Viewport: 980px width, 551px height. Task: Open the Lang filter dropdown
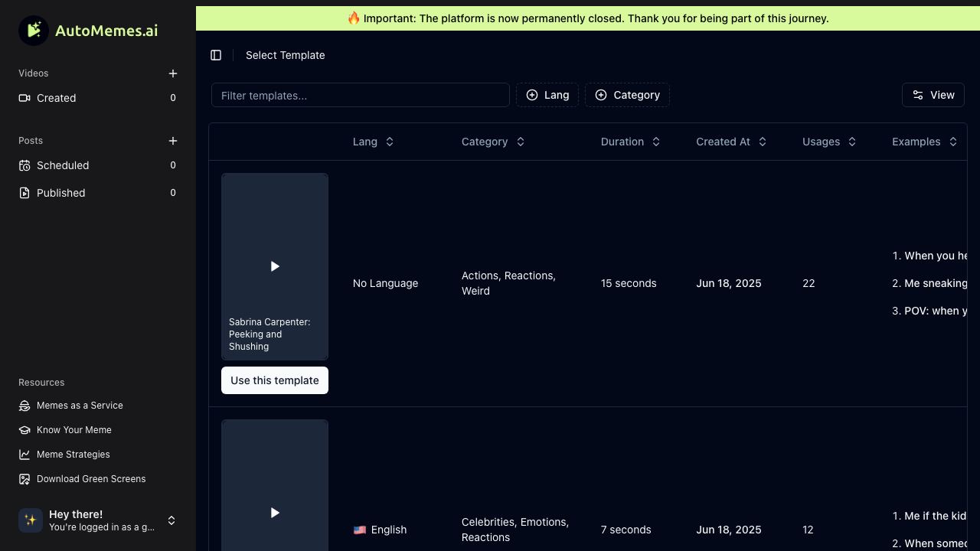547,95
